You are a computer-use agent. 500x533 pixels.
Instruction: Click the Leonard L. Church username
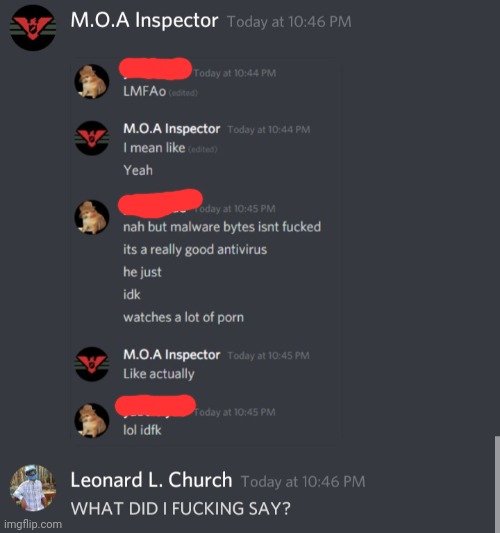pyautogui.click(x=151, y=480)
